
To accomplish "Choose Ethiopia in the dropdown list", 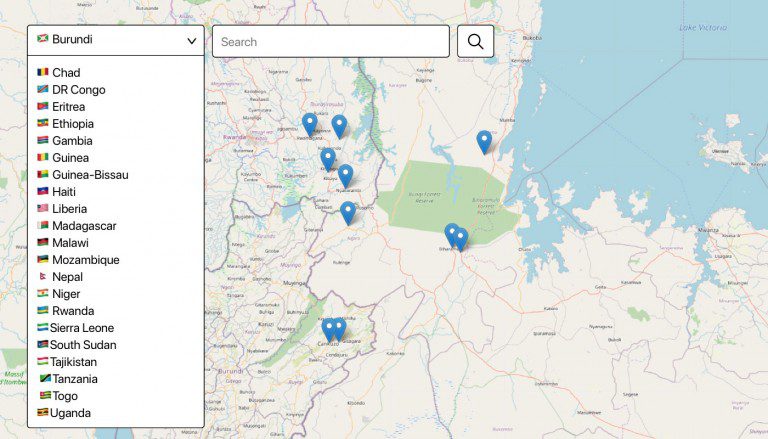I will pos(66,124).
